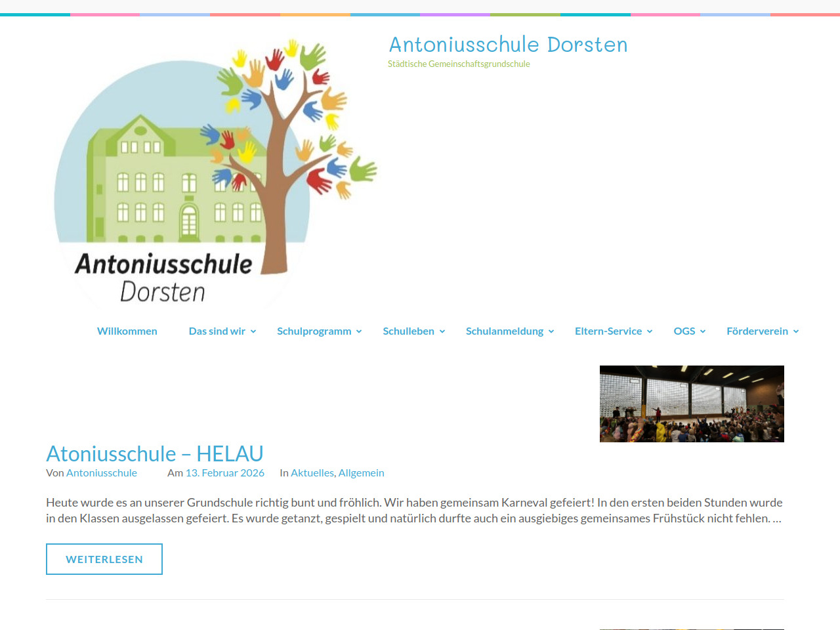This screenshot has width=840, height=630.
Task: Click the date link 13. Februar 2026
Action: coord(224,473)
